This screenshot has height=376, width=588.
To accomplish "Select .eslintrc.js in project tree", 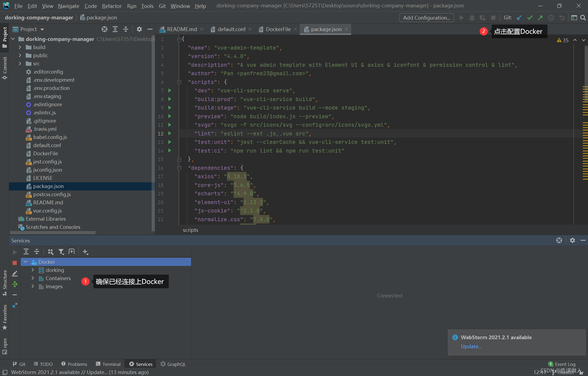I will pos(44,113).
